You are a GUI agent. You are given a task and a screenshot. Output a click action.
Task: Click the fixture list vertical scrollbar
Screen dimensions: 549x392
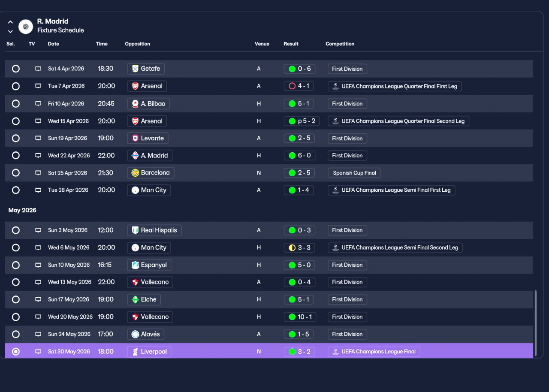coord(536,323)
